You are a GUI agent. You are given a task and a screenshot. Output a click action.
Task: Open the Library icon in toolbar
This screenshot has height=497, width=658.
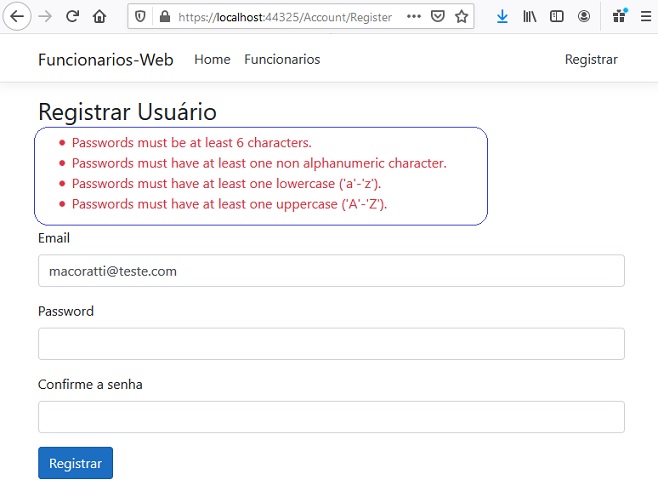click(x=530, y=16)
